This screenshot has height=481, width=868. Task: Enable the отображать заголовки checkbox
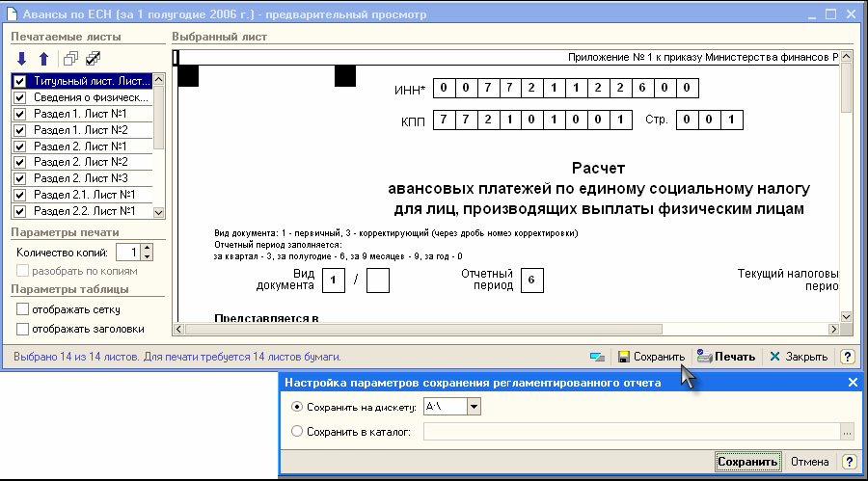click(23, 329)
